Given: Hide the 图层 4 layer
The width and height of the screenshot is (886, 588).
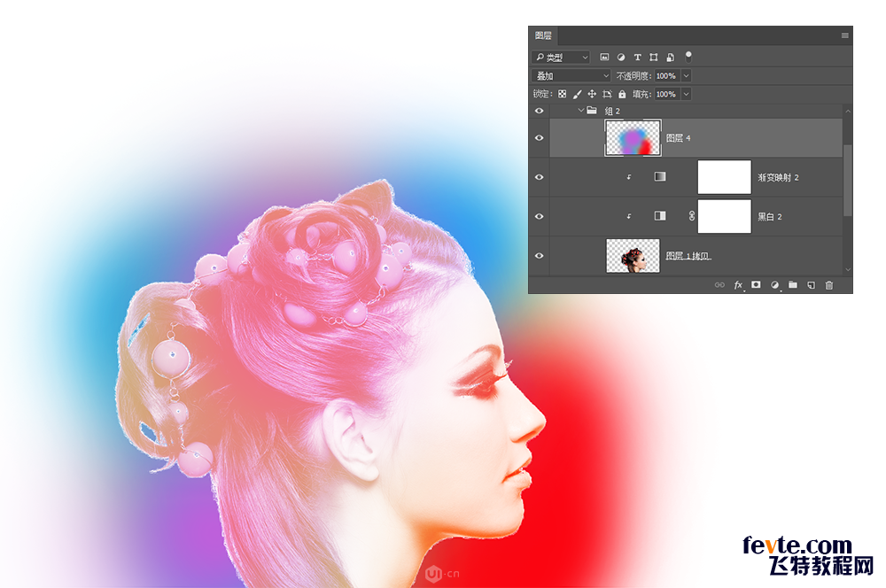Looking at the screenshot, I should pyautogui.click(x=539, y=138).
